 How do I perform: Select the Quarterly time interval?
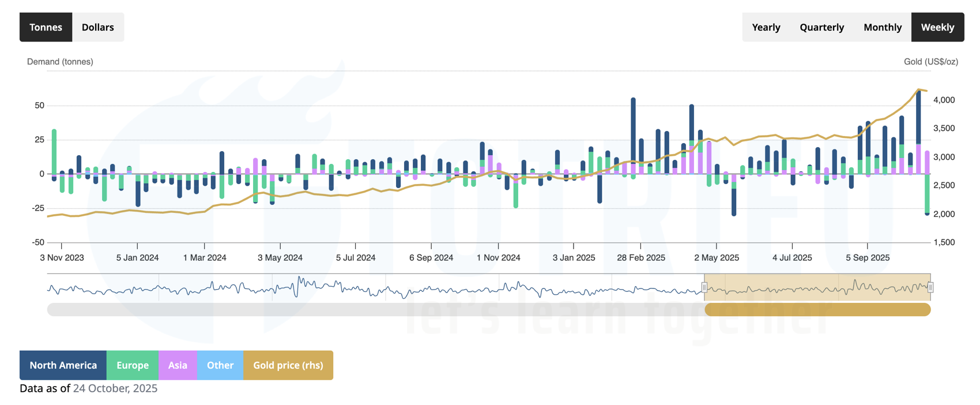[x=821, y=27]
